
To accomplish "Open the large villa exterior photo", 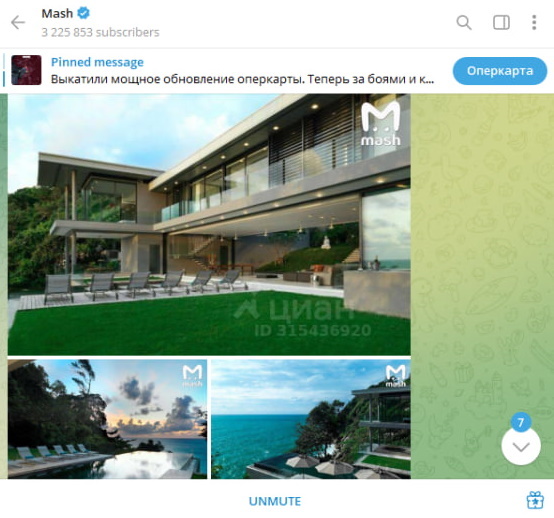I will 209,224.
